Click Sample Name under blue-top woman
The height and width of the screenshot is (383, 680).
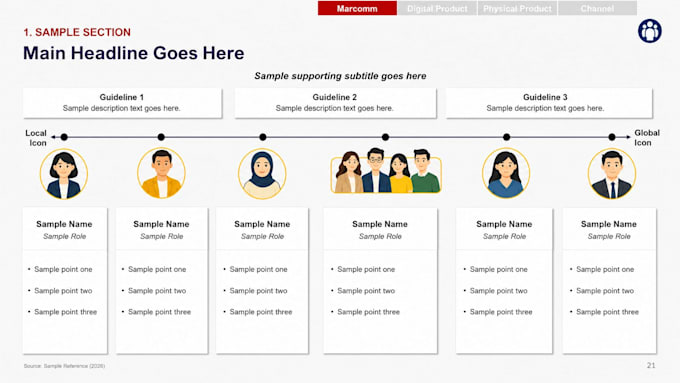(504, 224)
